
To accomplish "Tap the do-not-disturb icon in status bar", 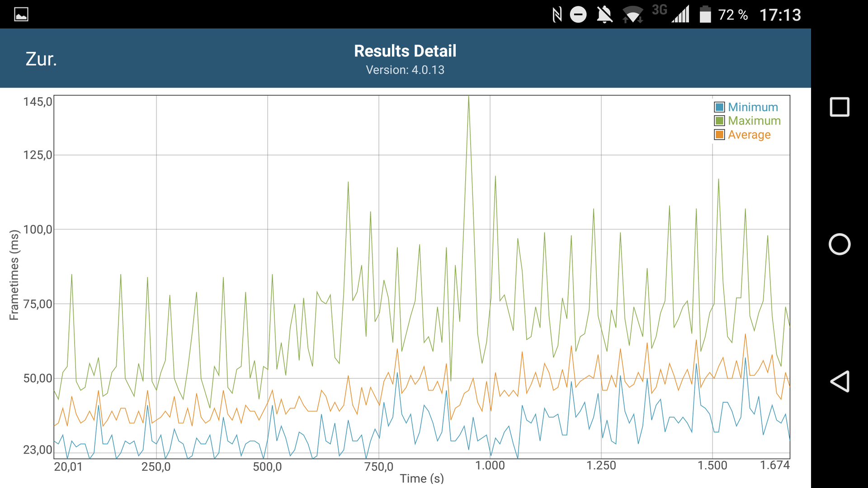I will coord(578,14).
